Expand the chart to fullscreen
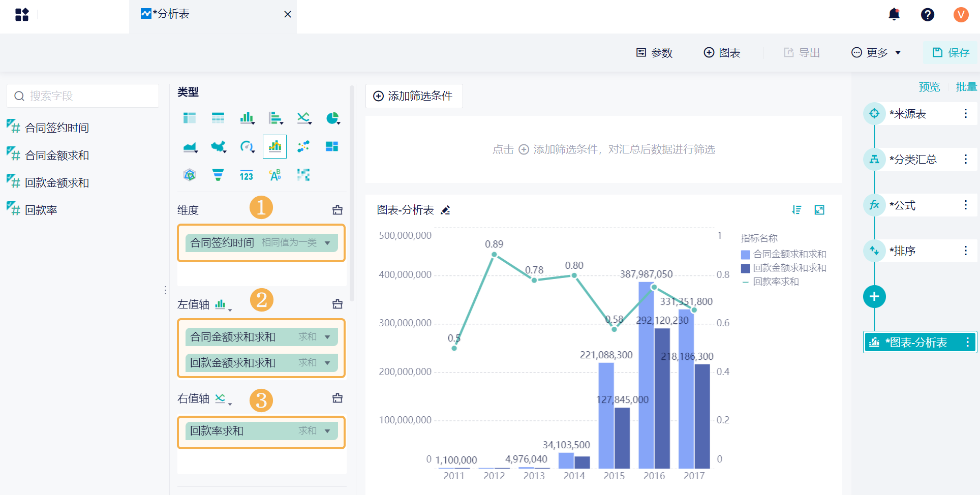980x495 pixels. pos(819,210)
